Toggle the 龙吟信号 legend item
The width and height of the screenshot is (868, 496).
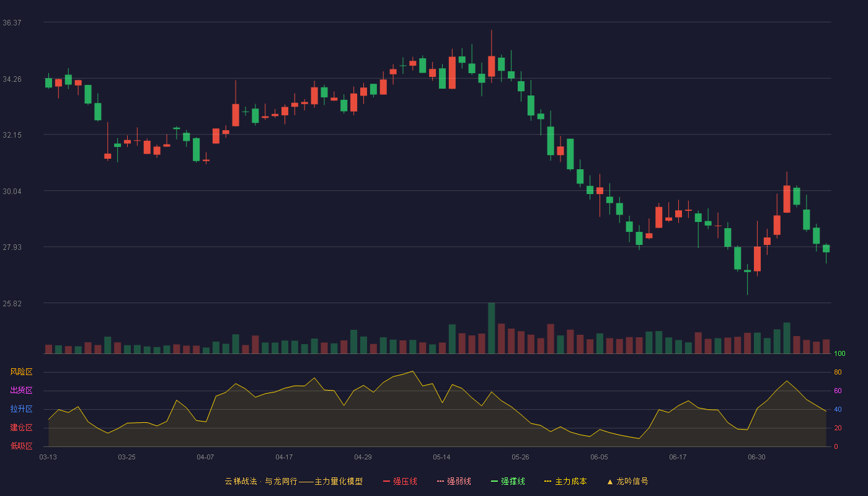point(627,481)
